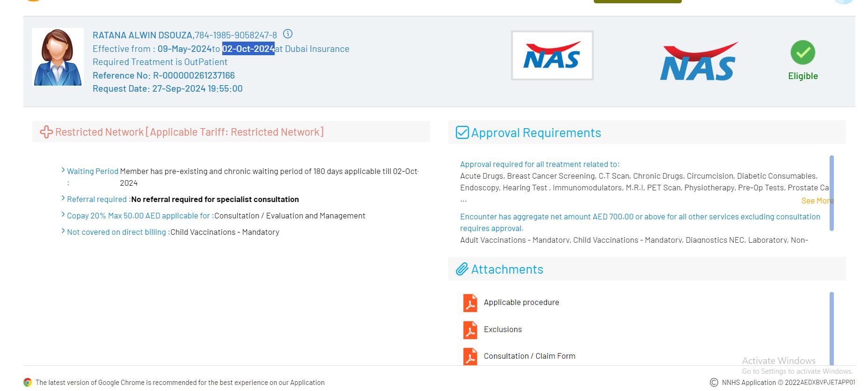
Task: Click the Attachments panel scrollbar
Action: coord(832,327)
